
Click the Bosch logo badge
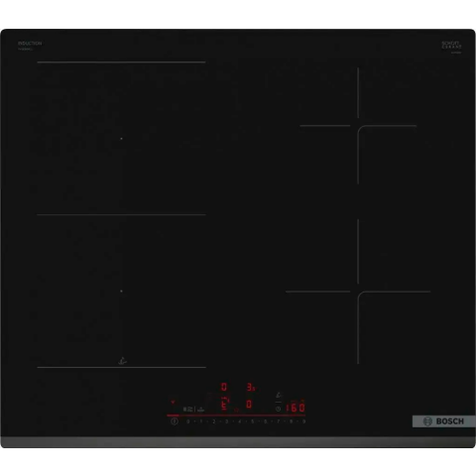(443, 421)
